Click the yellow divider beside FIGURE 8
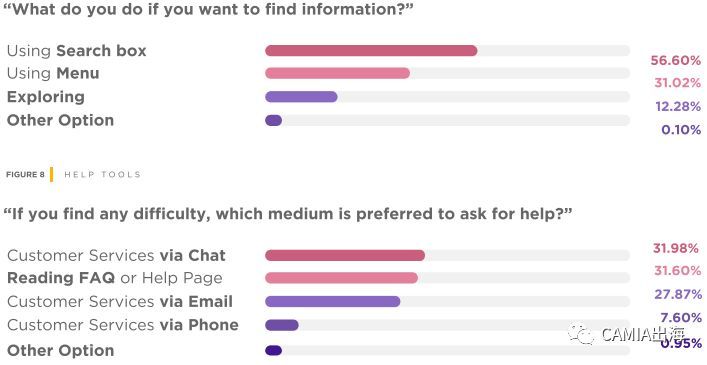The image size is (707, 365). [51, 174]
